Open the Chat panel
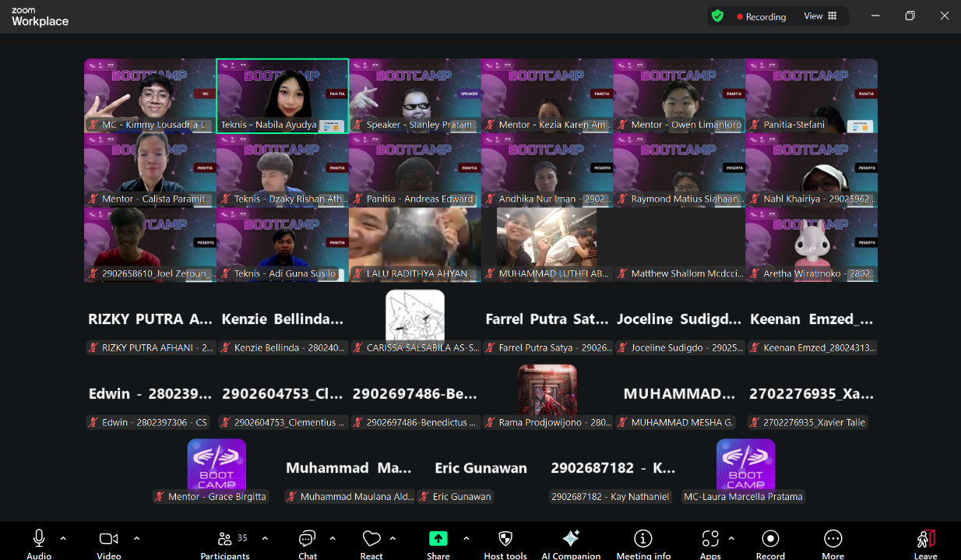 click(x=308, y=540)
